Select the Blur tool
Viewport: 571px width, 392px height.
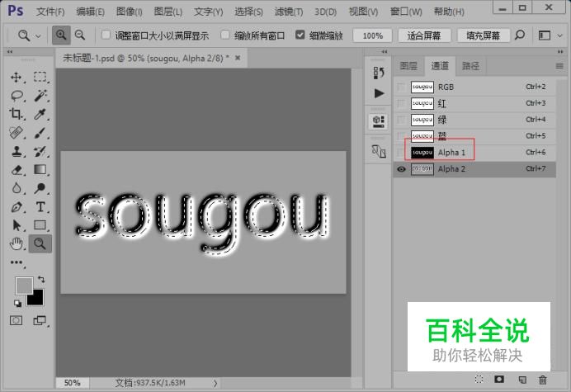(16, 188)
